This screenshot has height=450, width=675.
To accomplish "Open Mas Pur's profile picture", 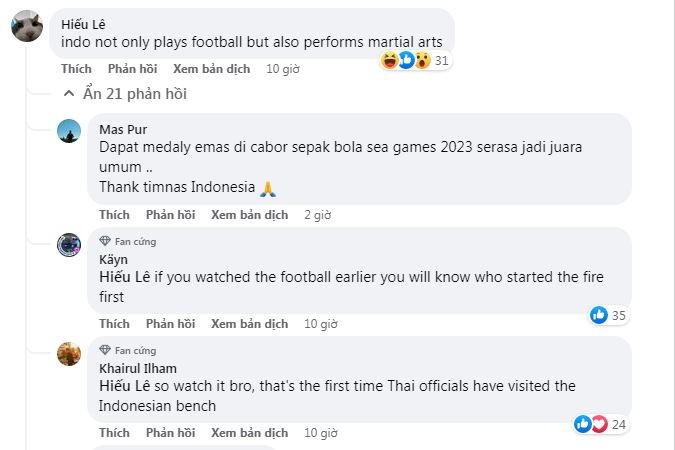I will [69, 132].
